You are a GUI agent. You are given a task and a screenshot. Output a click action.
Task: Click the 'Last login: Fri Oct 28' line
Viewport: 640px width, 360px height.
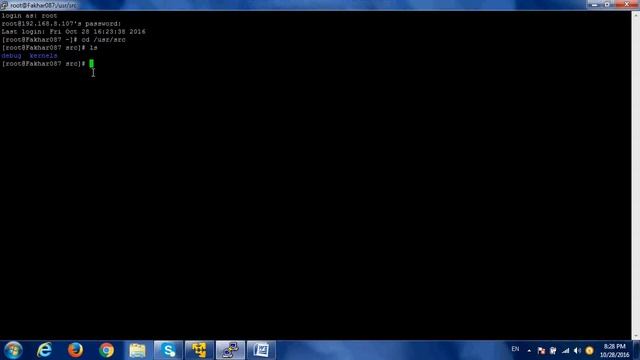point(73,32)
